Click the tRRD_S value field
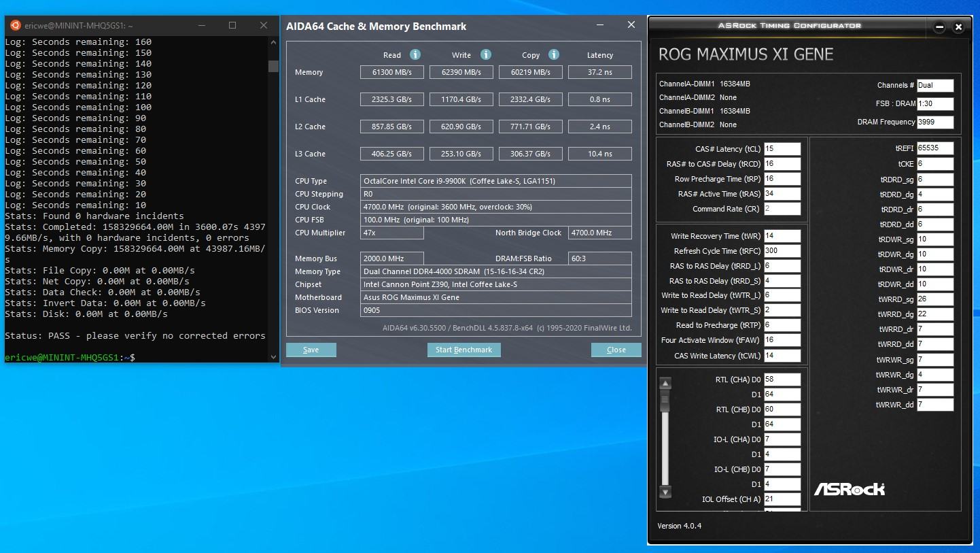The image size is (980, 553). tap(782, 281)
